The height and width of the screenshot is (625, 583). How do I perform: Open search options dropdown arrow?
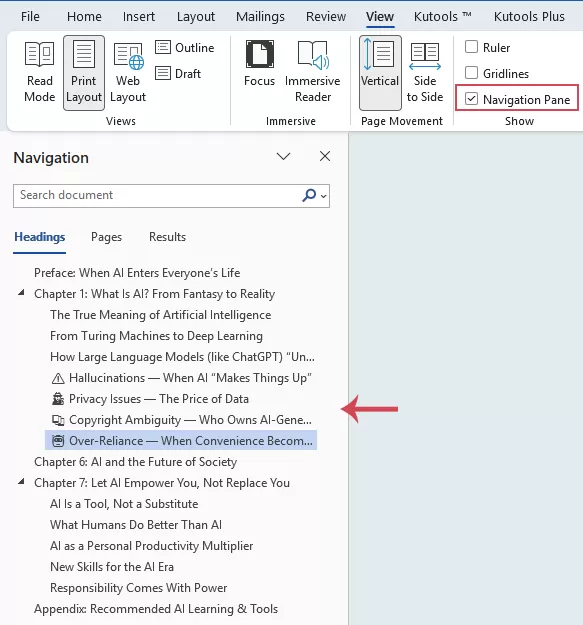pyautogui.click(x=324, y=196)
